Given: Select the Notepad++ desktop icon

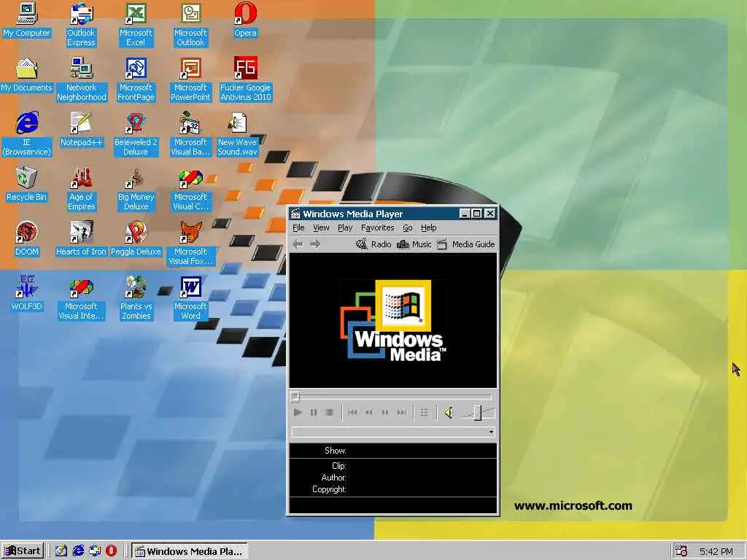Looking at the screenshot, I should [x=81, y=130].
